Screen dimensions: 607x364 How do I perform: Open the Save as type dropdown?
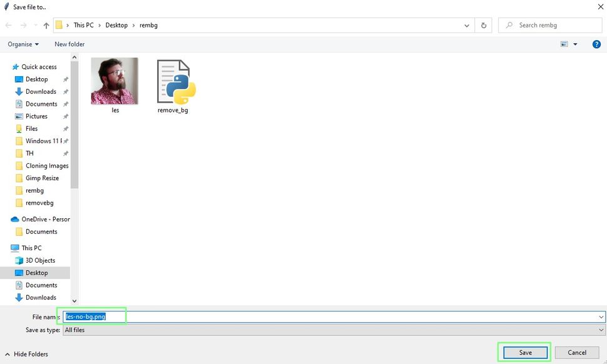coord(600,330)
